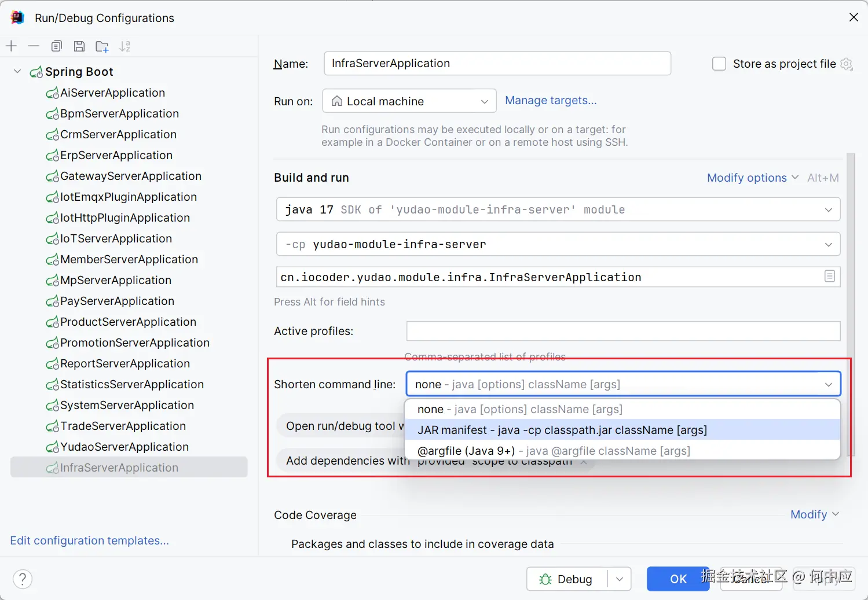
Task: Create new folder icon in toolbar
Action: click(102, 46)
